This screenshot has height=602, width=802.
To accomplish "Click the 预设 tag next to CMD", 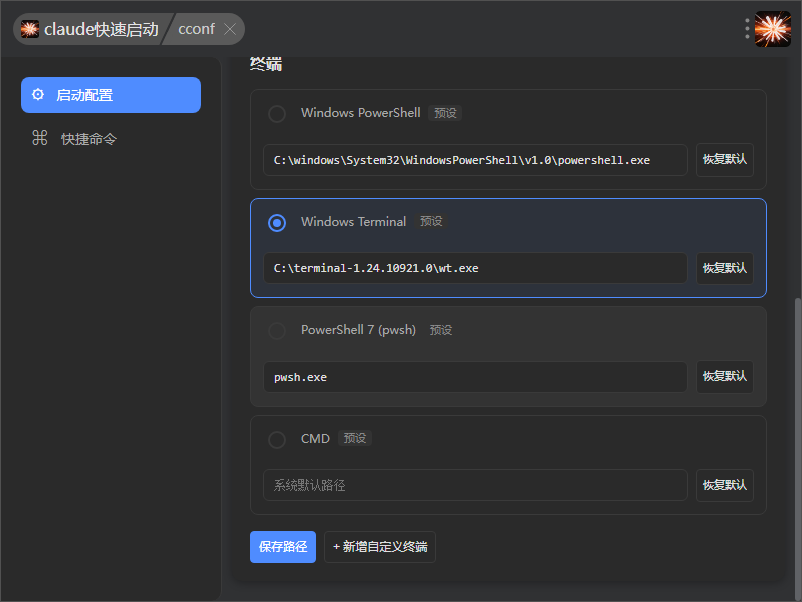I will click(x=354, y=438).
